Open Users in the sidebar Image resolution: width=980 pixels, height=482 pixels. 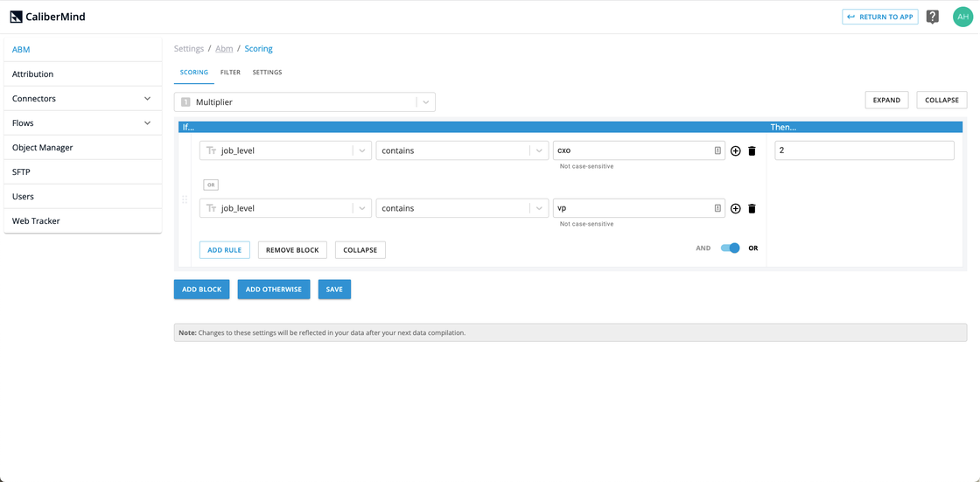[x=82, y=196]
